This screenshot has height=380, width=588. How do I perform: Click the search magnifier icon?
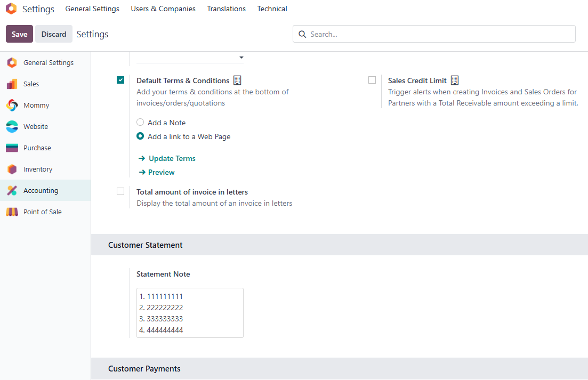pos(302,34)
